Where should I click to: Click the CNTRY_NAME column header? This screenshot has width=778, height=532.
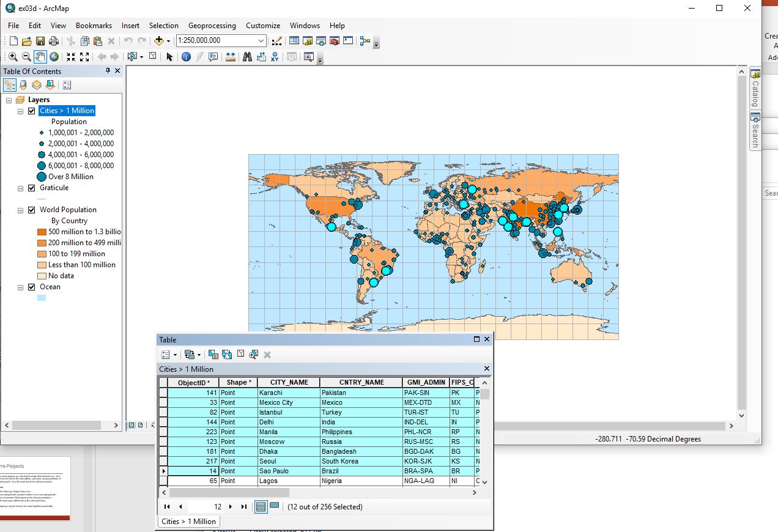click(361, 382)
